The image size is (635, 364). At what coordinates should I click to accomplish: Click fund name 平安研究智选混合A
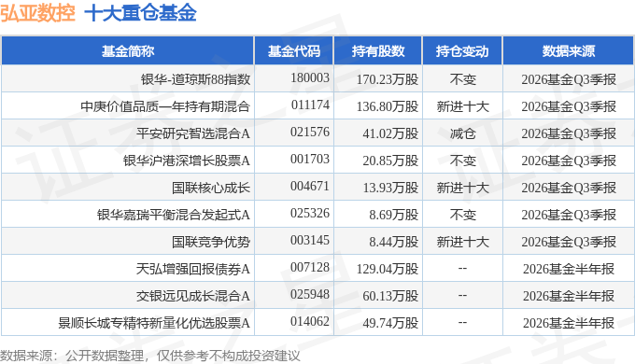point(192,133)
